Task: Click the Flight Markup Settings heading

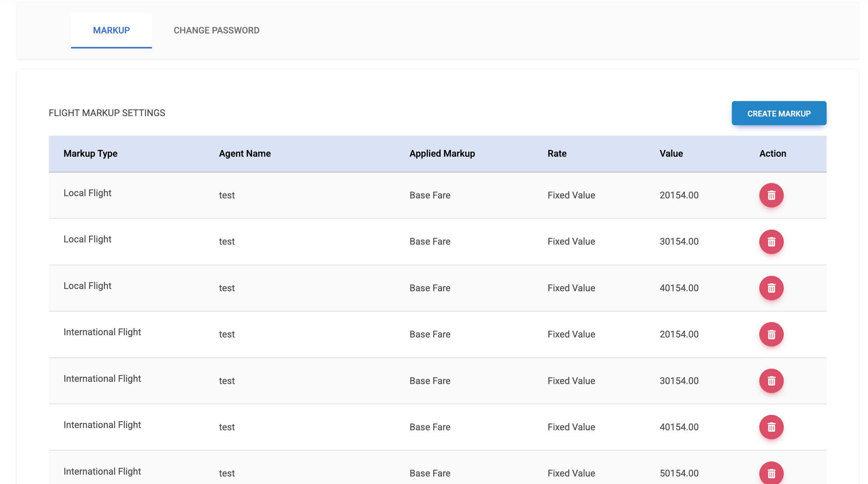Action: (107, 113)
